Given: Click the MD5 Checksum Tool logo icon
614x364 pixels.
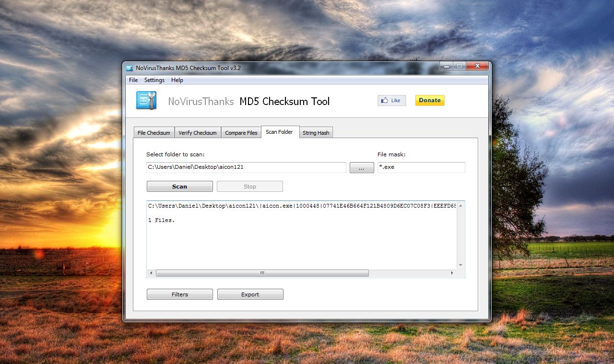Looking at the screenshot, I should [x=146, y=100].
